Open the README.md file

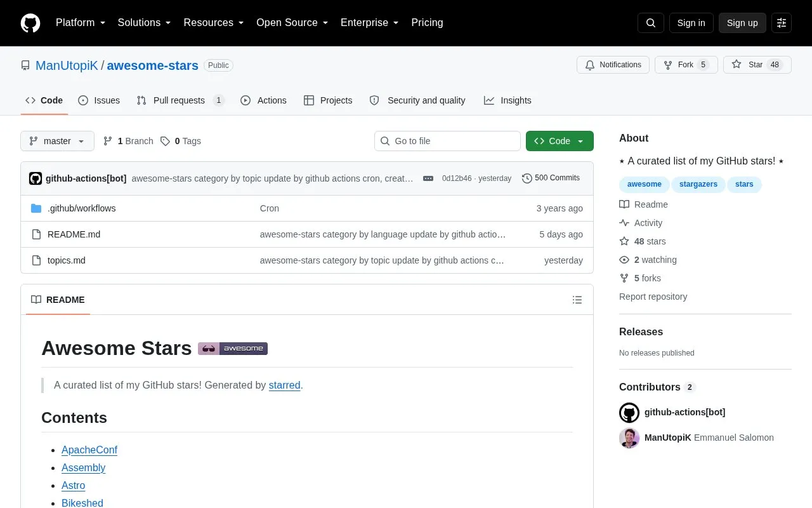coord(74,234)
